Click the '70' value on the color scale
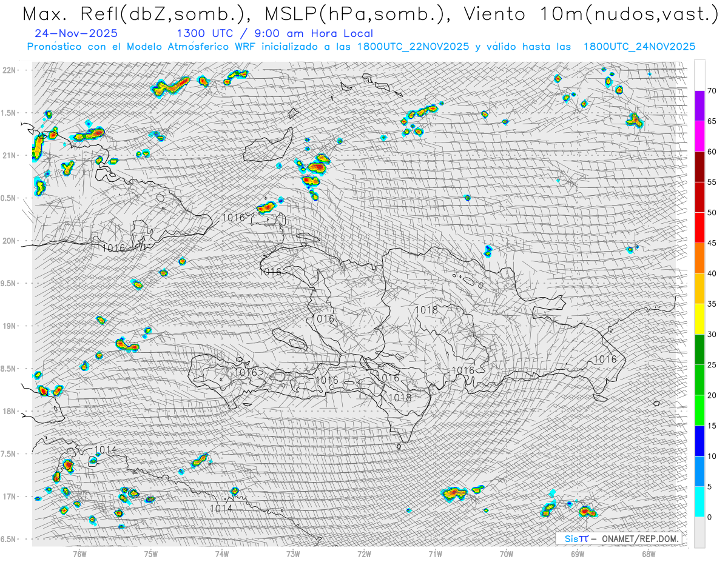The image size is (728, 562). click(x=712, y=91)
